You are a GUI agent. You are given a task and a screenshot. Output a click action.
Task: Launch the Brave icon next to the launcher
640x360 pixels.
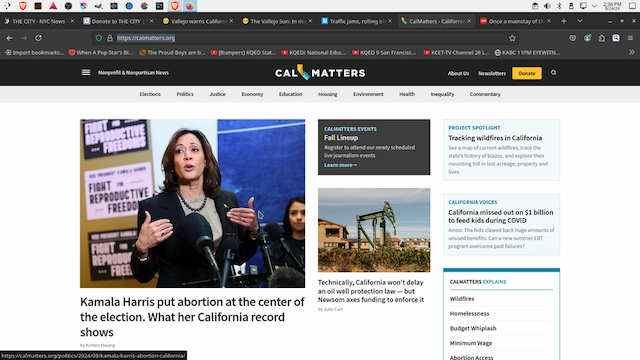pos(23,6)
